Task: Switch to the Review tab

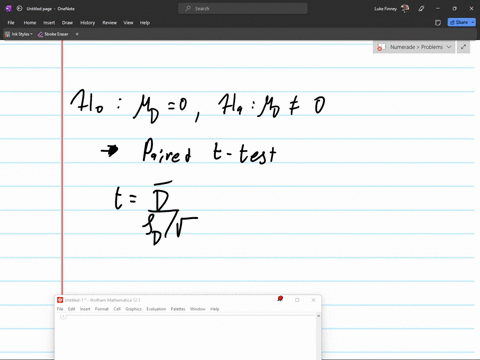Action: coord(109,23)
